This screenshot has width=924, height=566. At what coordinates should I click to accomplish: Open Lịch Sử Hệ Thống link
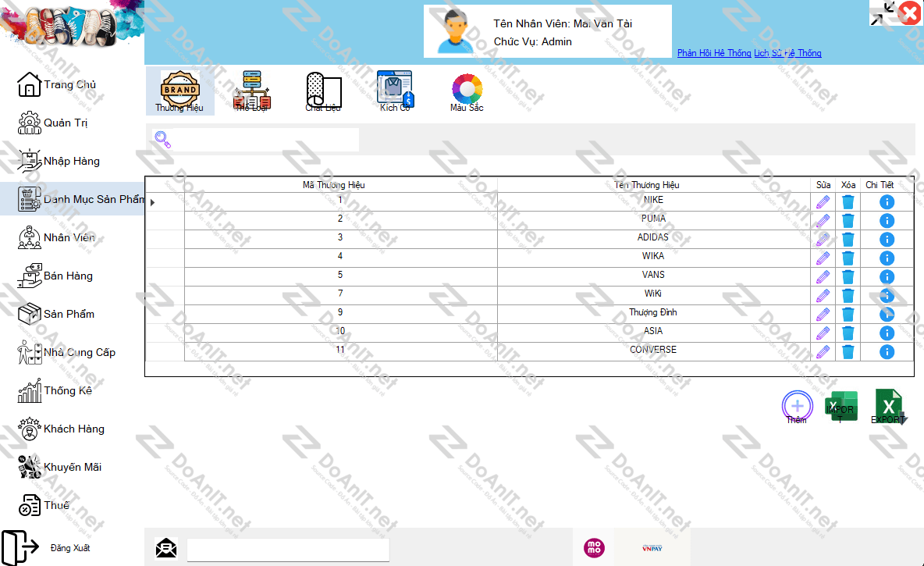tap(788, 53)
